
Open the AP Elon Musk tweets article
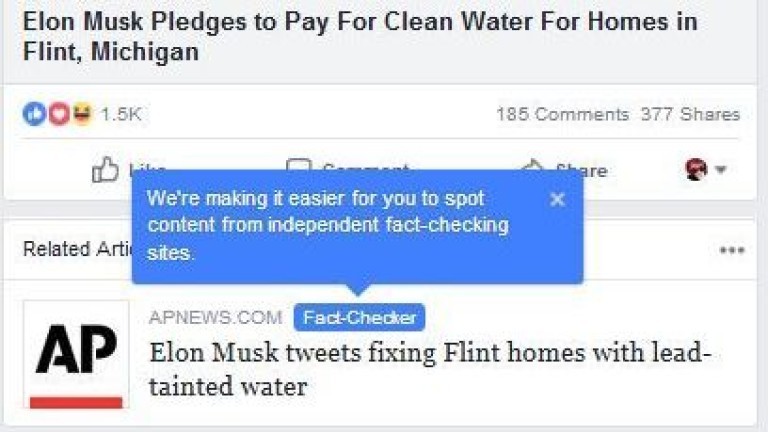click(x=430, y=369)
